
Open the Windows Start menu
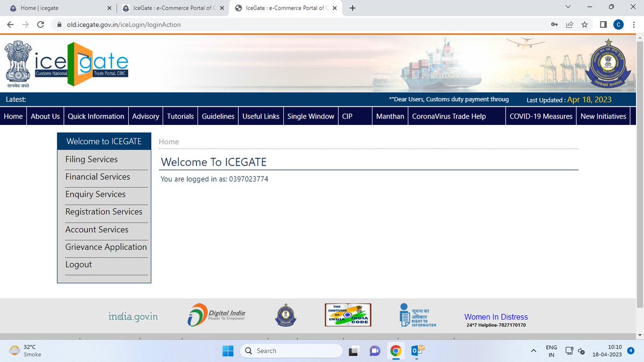[228, 351]
